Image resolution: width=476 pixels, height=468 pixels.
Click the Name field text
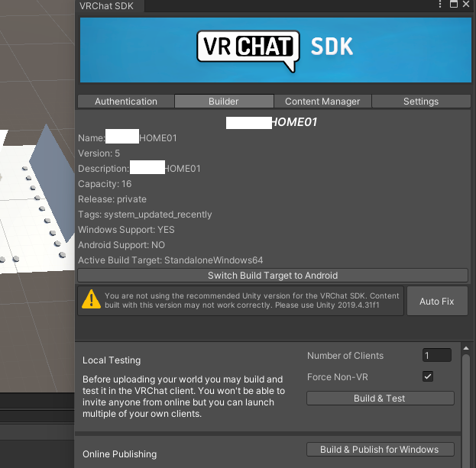click(x=128, y=138)
